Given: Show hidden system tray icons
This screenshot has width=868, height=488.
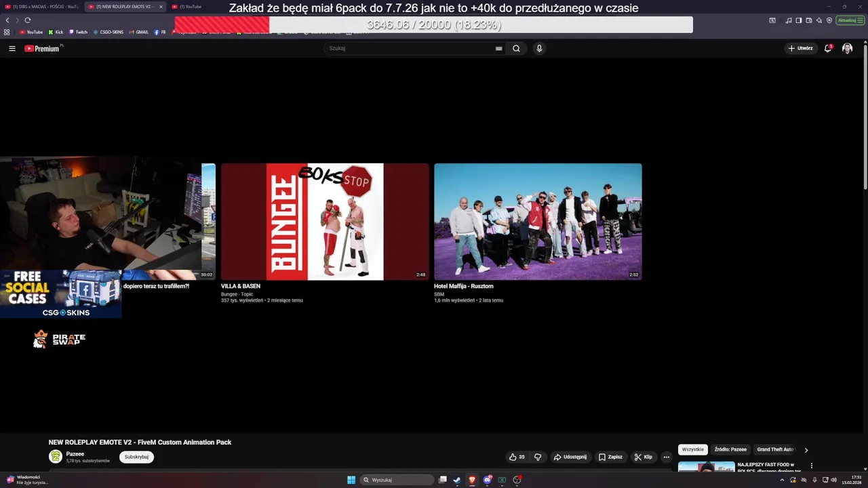Looking at the screenshot, I should click(x=782, y=480).
